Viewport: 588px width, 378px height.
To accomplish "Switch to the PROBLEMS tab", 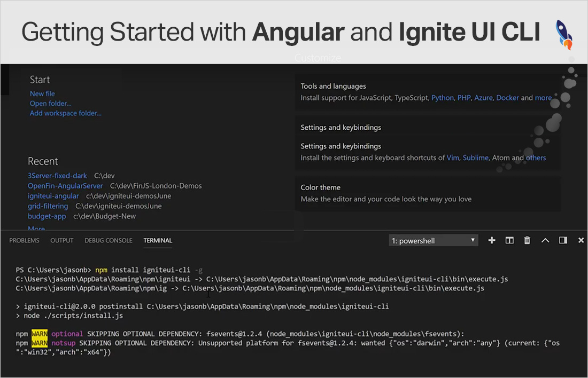I will click(x=24, y=241).
